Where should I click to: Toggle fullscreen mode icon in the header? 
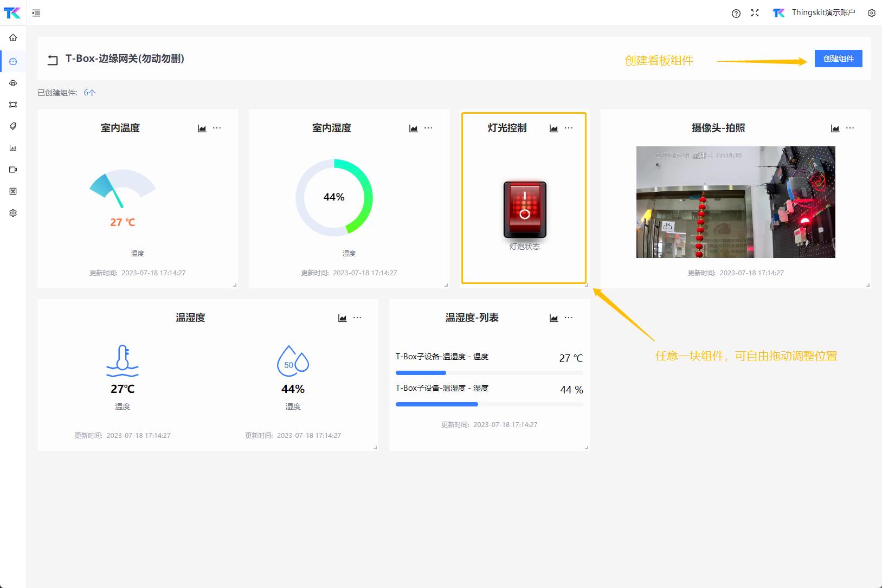pyautogui.click(x=755, y=13)
